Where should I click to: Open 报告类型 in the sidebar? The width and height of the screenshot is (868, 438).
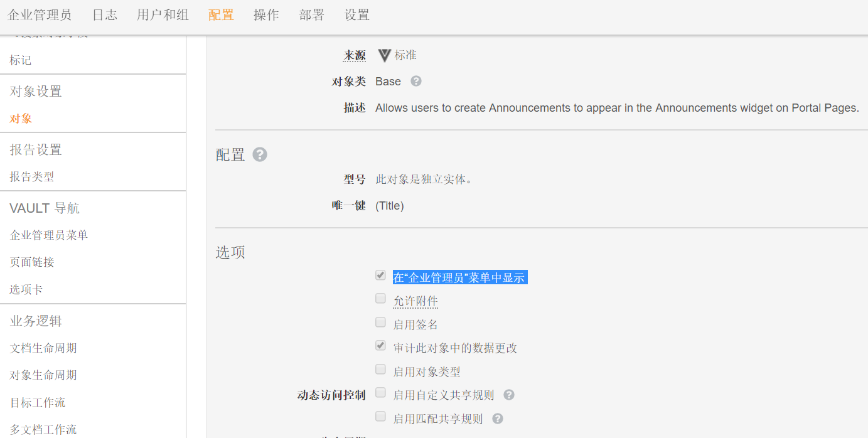(x=32, y=177)
